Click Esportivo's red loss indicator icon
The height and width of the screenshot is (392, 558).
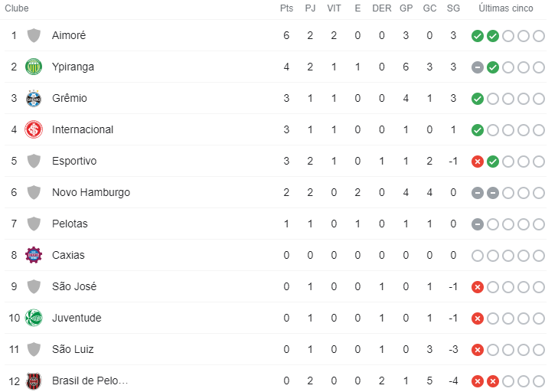pos(477,162)
